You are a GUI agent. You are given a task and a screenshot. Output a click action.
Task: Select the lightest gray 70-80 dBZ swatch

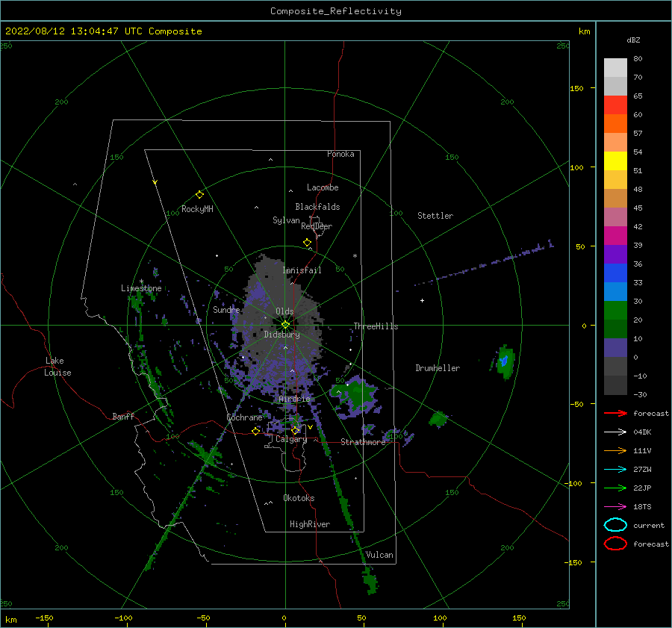click(x=615, y=68)
